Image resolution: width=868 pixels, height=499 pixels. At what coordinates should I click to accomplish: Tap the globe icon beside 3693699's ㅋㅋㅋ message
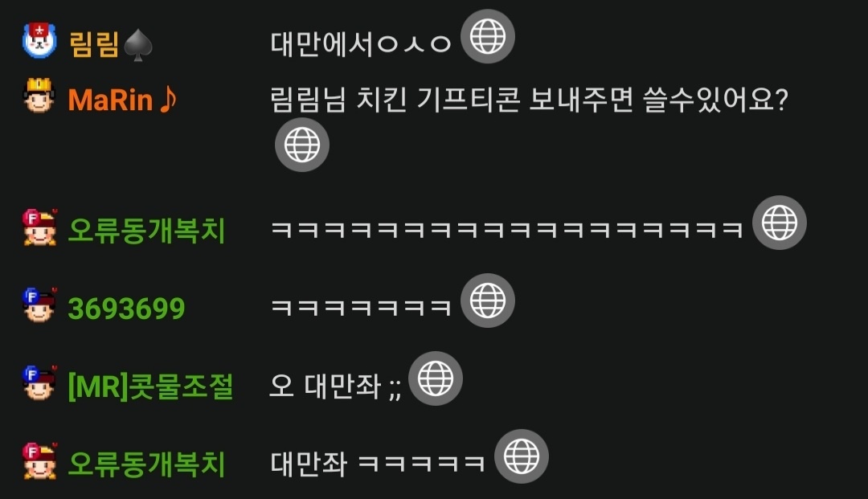click(x=488, y=301)
